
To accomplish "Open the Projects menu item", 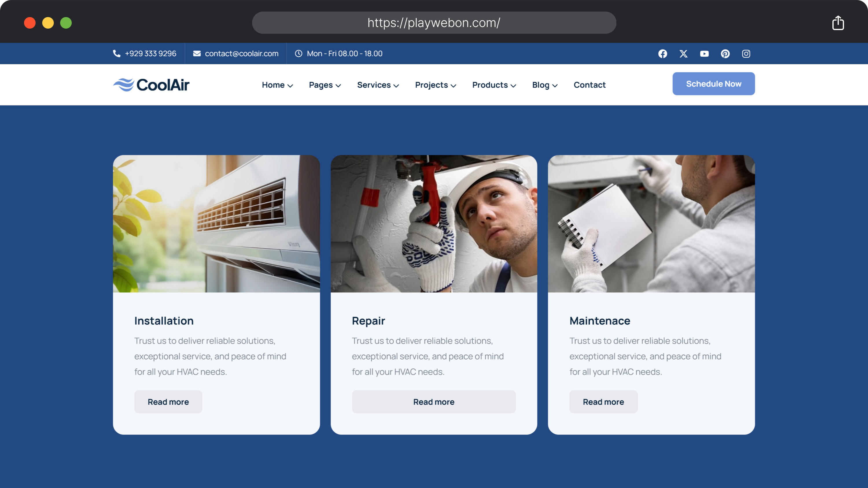I will (431, 85).
